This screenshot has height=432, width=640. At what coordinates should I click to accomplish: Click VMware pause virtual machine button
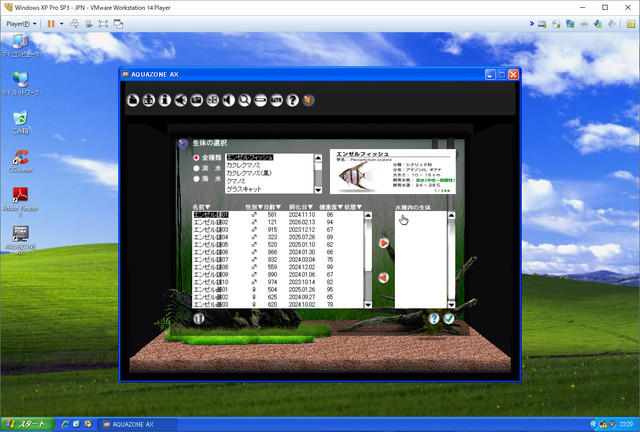(x=51, y=24)
